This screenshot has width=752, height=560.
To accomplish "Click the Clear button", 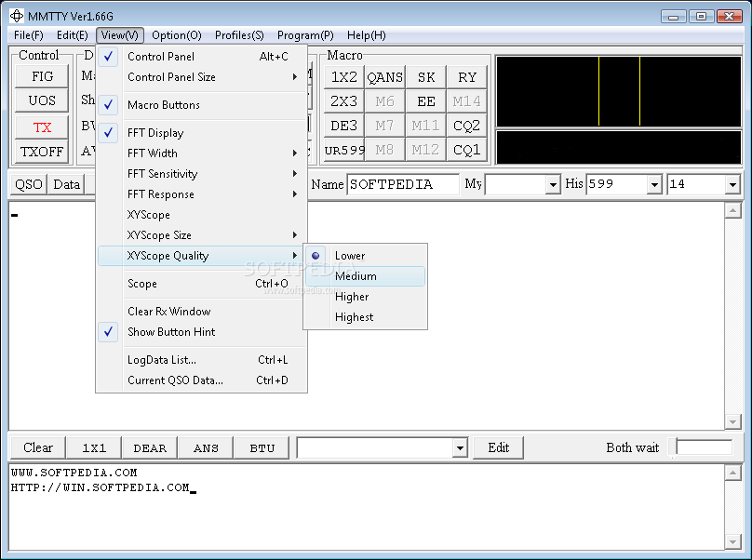I will [x=38, y=447].
